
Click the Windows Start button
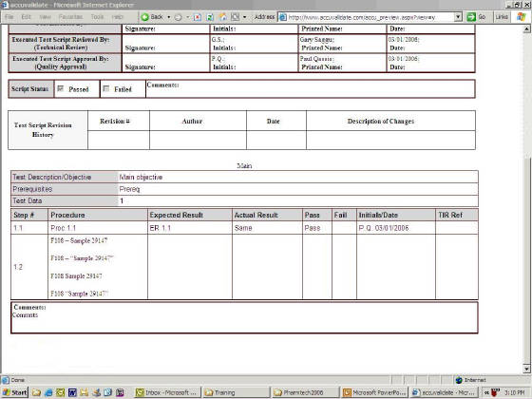(x=14, y=392)
